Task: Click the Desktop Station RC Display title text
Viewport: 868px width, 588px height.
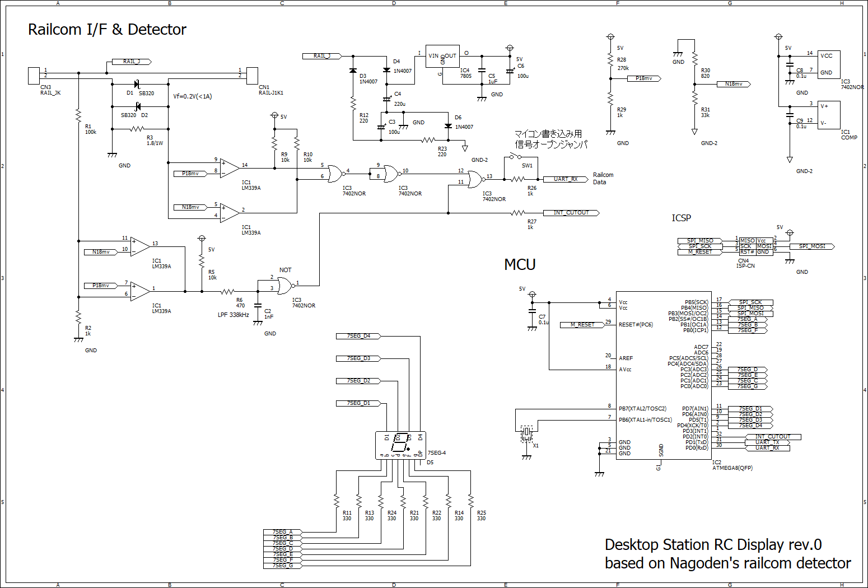Action: point(713,545)
